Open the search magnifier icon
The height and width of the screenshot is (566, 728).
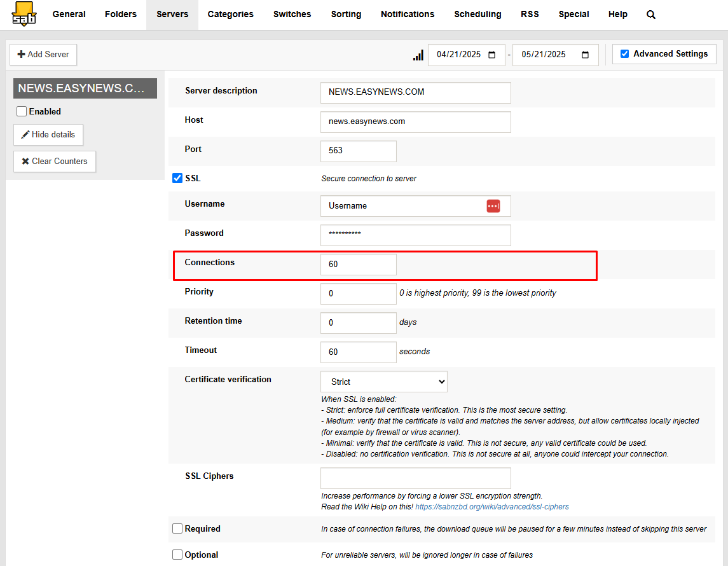[651, 15]
